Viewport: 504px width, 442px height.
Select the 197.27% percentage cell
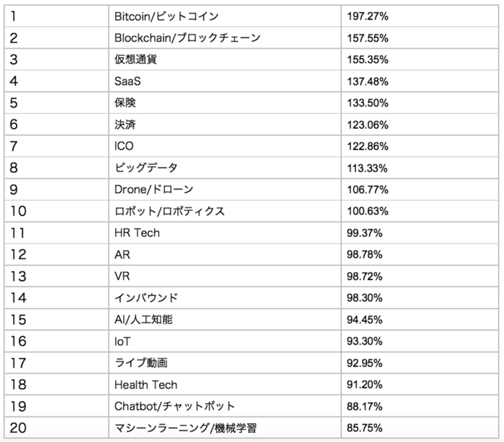coord(367,16)
